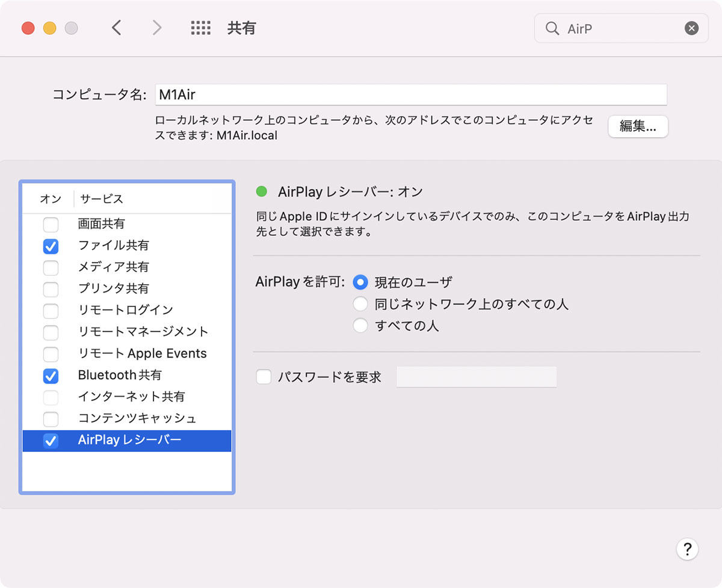
Task: Select リモートログイン service row
Action: click(x=127, y=311)
